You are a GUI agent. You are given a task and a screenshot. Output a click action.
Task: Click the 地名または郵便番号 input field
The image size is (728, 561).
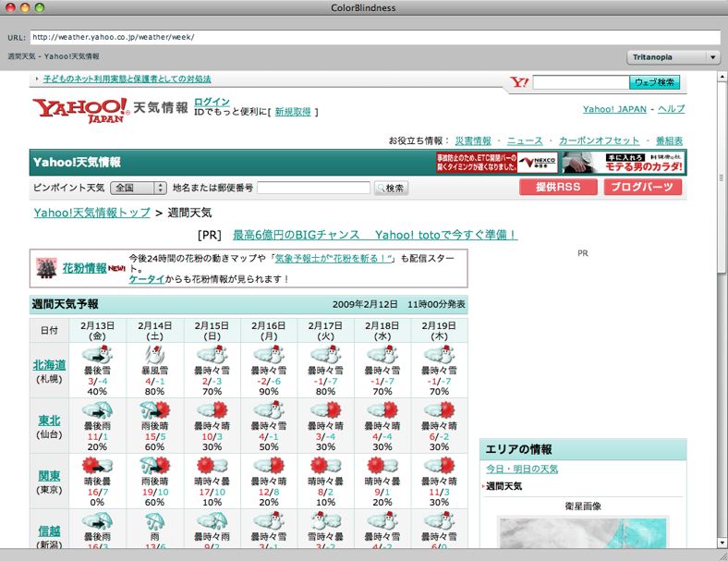pos(313,188)
